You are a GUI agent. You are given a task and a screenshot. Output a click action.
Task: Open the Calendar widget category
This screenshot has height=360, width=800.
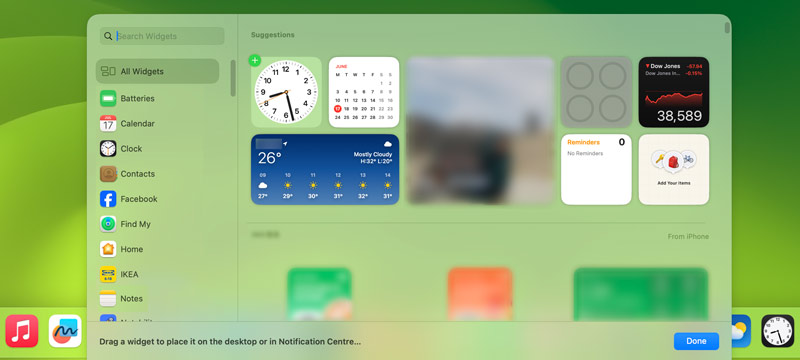[157, 123]
